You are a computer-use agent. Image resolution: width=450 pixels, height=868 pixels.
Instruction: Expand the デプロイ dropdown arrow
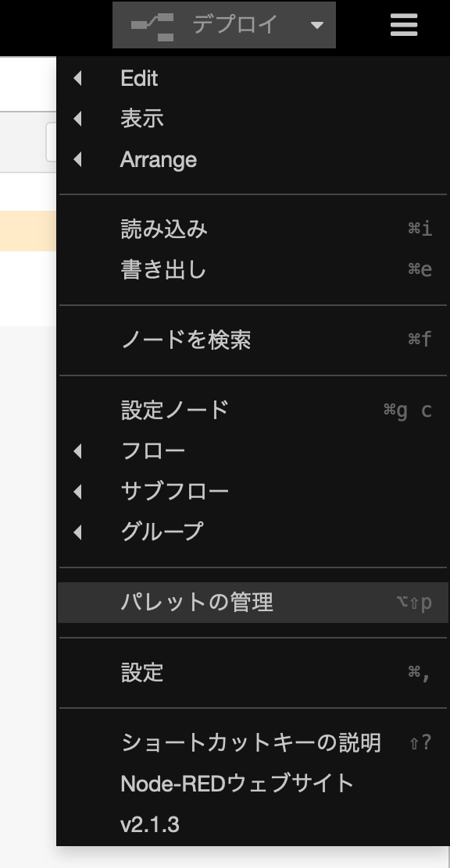tap(317, 25)
